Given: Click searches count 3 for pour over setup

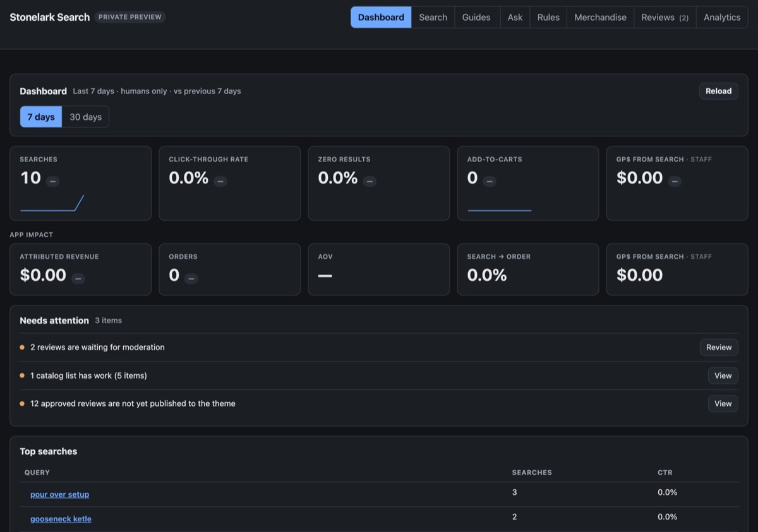Looking at the screenshot, I should click(514, 492).
